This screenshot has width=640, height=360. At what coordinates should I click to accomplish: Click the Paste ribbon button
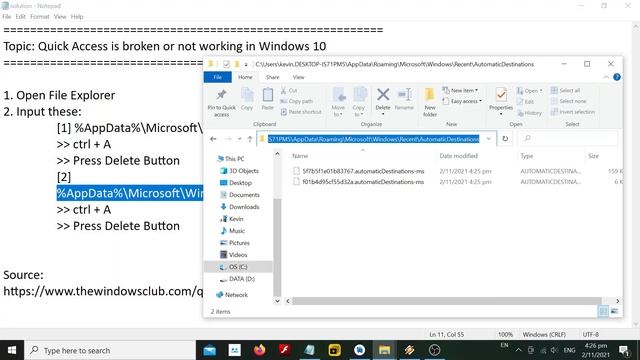267,100
